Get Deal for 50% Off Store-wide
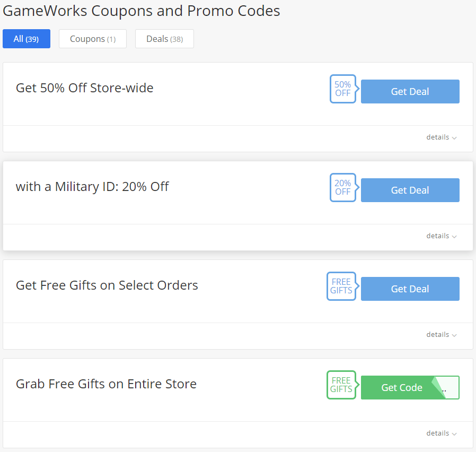This screenshot has width=476, height=452. click(x=410, y=91)
